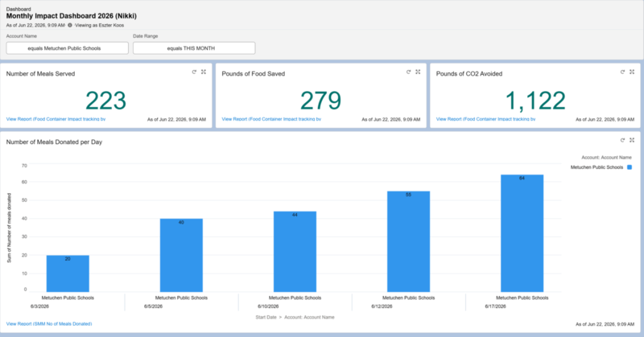Select the 6/12/2026 bar showing 55
The height and width of the screenshot is (337, 644).
pos(409,241)
